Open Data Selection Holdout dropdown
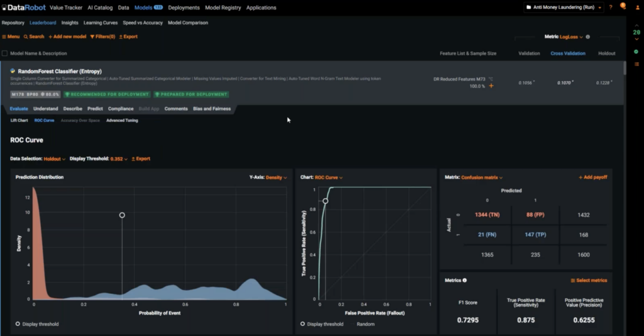The width and height of the screenshot is (644, 336). click(55, 159)
